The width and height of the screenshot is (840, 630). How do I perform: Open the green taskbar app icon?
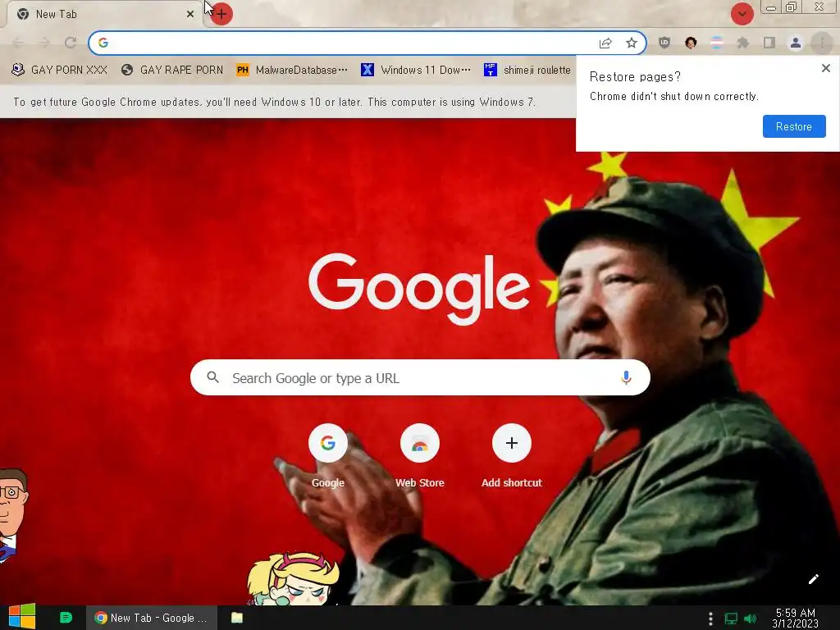click(66, 618)
